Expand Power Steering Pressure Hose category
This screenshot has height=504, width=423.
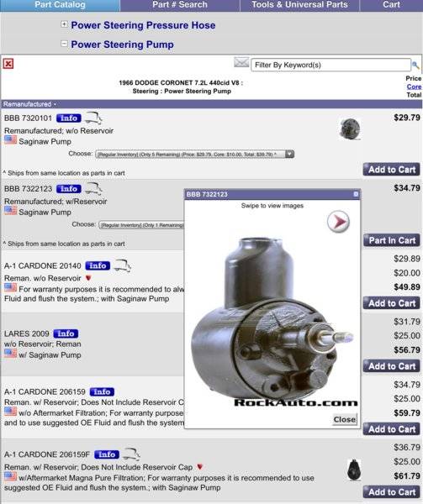click(65, 24)
